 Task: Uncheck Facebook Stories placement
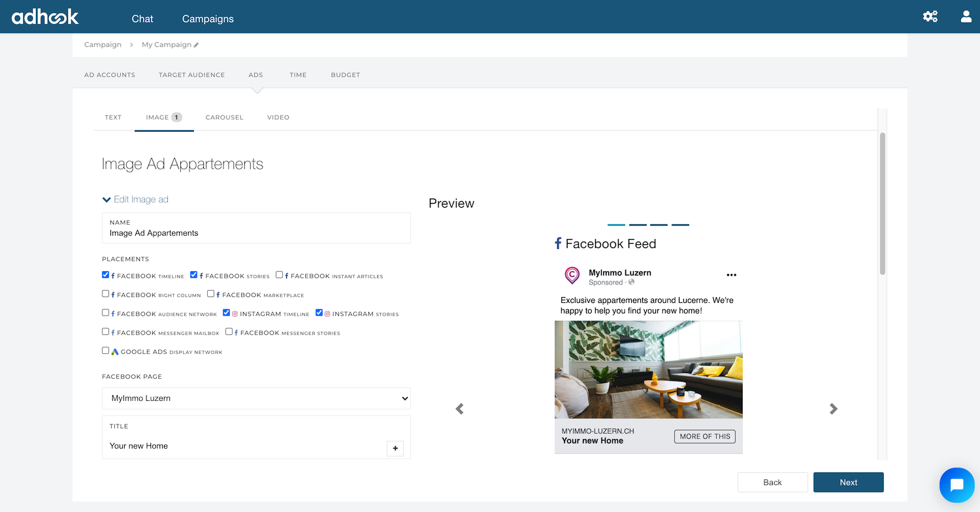click(194, 275)
